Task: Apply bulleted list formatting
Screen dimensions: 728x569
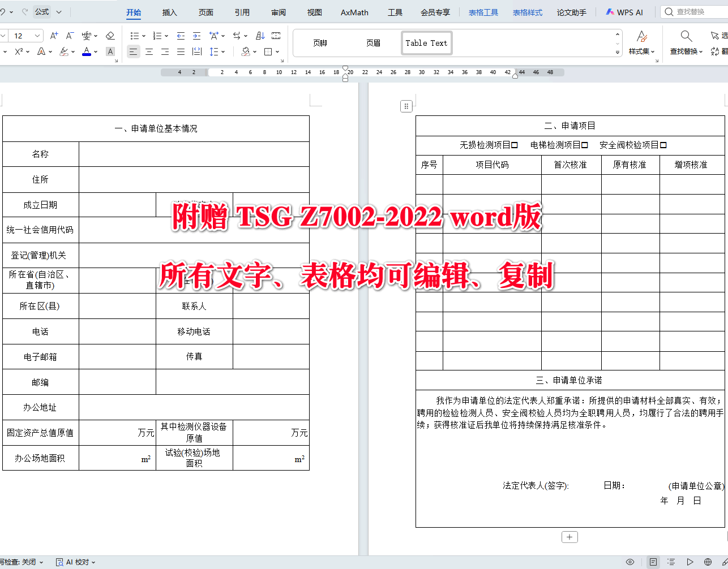Action: pos(134,36)
